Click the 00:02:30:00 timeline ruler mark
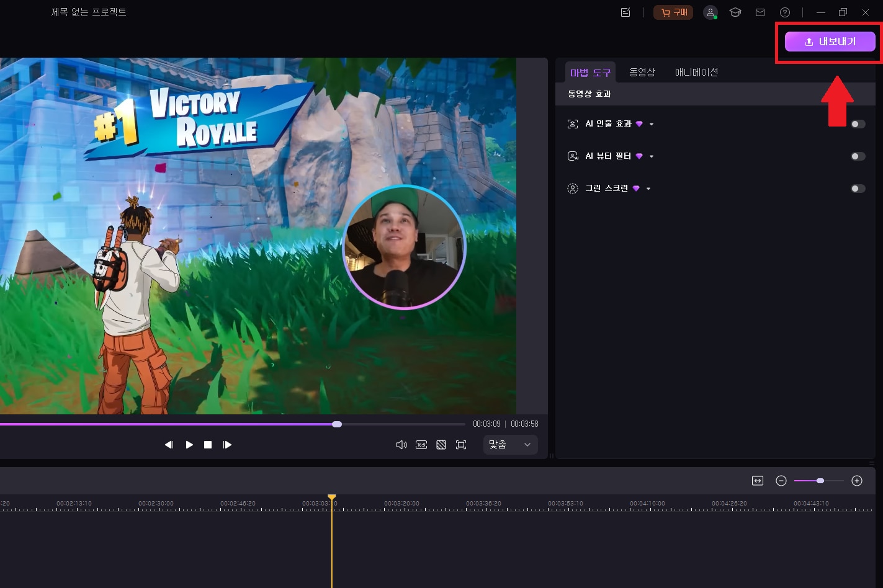Screen dimensions: 883x588 point(156,504)
